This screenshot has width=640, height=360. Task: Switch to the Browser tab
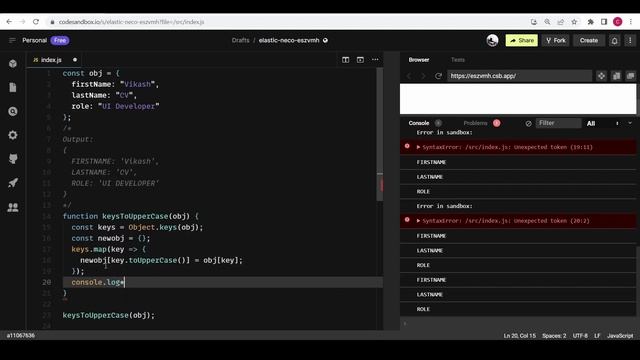click(419, 60)
